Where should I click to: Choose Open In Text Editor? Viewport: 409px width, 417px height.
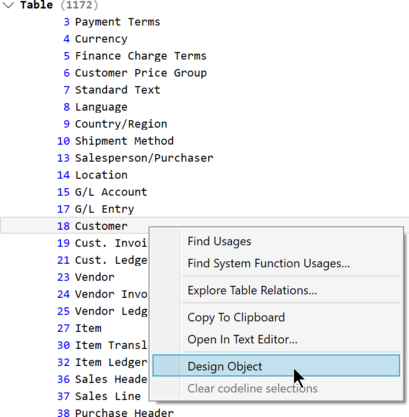point(276,340)
